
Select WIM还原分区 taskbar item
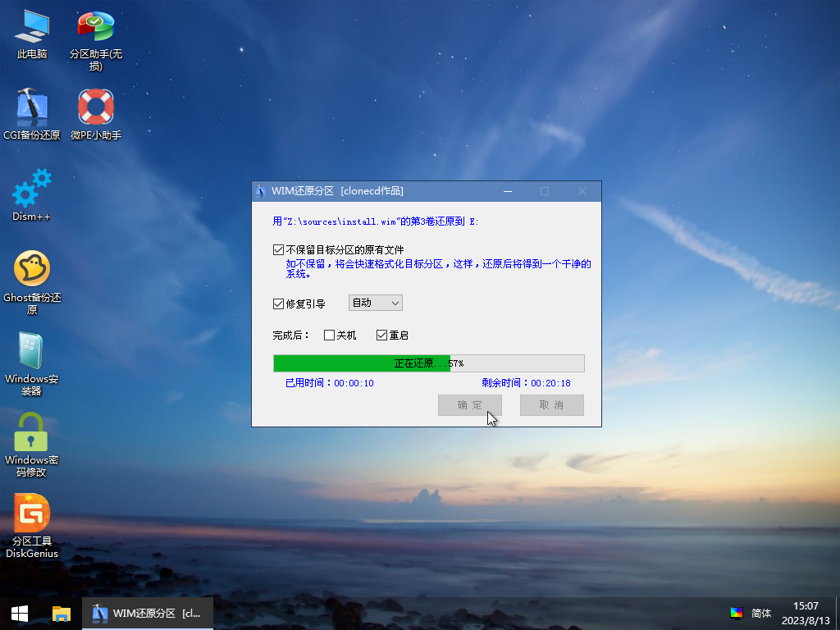[148, 613]
